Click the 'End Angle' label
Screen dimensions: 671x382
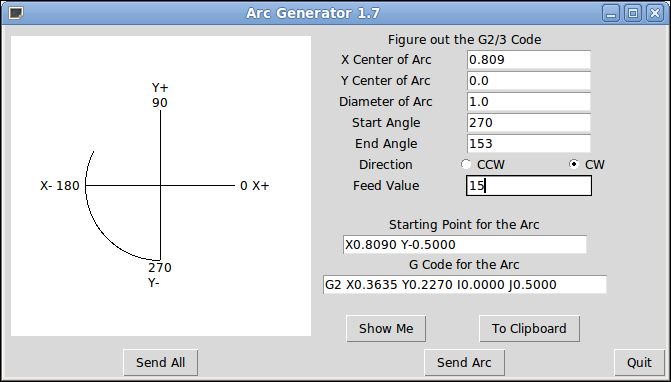(386, 144)
